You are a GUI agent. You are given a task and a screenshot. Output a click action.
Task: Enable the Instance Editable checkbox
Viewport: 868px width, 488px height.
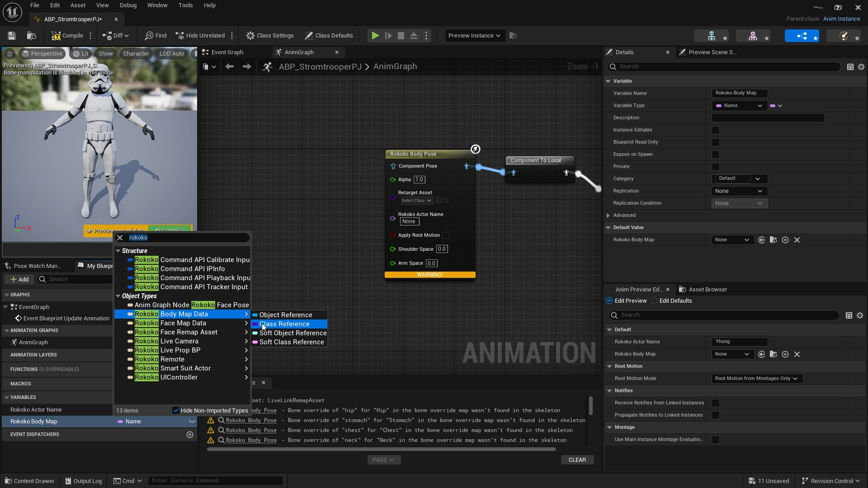(x=716, y=130)
